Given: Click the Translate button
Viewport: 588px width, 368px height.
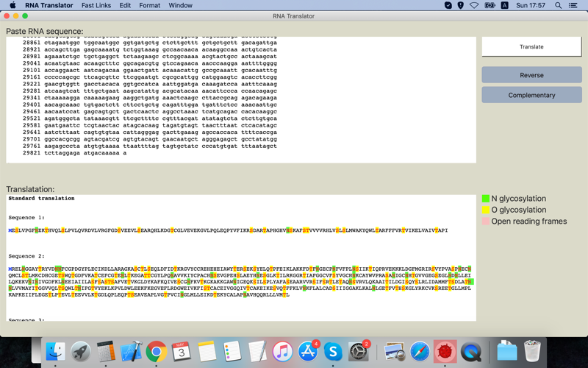Looking at the screenshot, I should pyautogui.click(x=531, y=46).
